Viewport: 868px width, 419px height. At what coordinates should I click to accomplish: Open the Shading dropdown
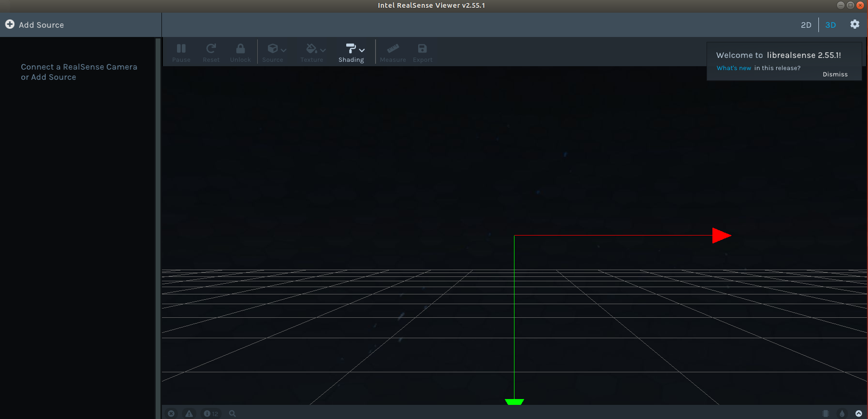click(x=353, y=53)
